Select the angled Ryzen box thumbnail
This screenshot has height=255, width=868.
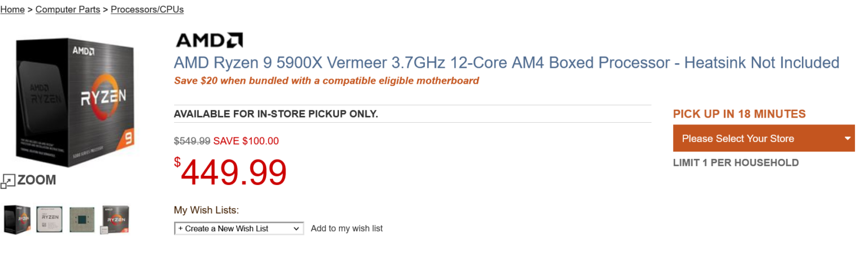click(x=17, y=219)
